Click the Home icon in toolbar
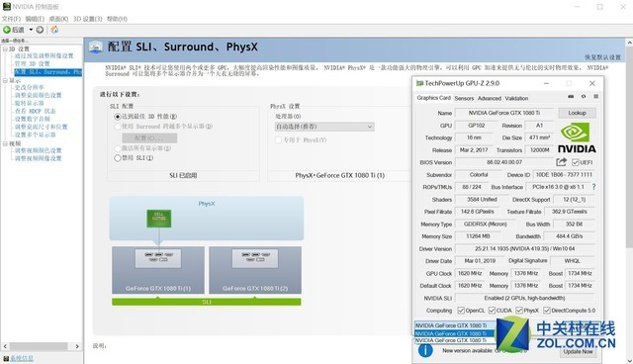This screenshot has width=633, height=364. pyautogui.click(x=54, y=30)
